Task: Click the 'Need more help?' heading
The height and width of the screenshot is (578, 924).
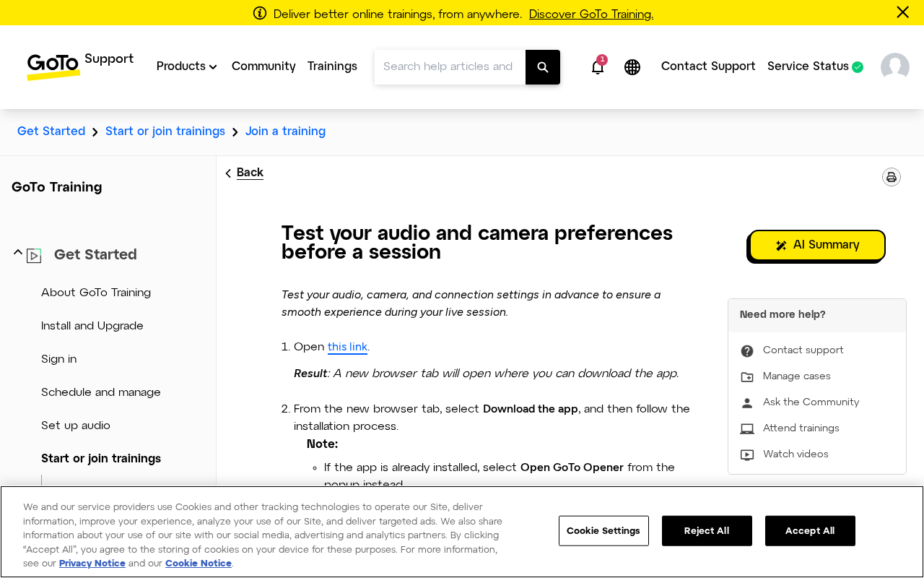Action: 783,315
